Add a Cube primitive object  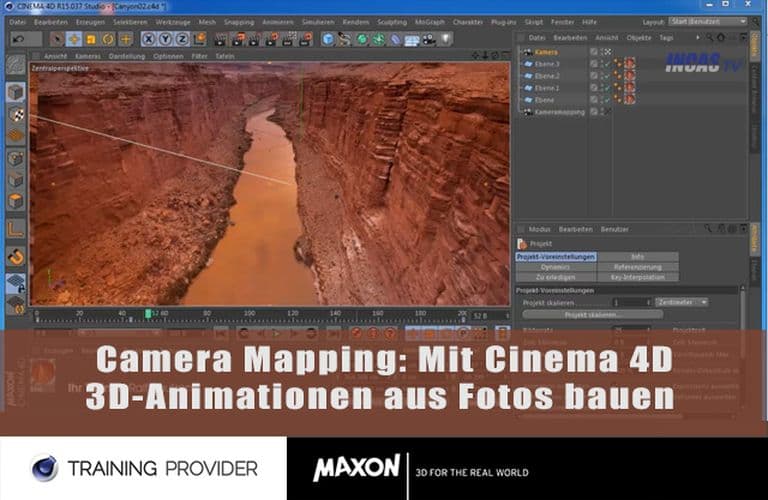[328, 39]
